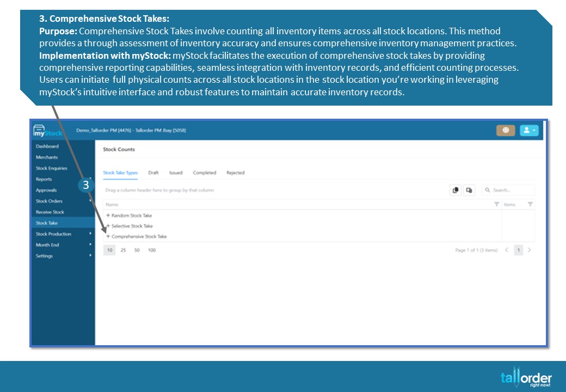The width and height of the screenshot is (566, 392).
Task: Focus the Search input field
Action: pos(508,190)
